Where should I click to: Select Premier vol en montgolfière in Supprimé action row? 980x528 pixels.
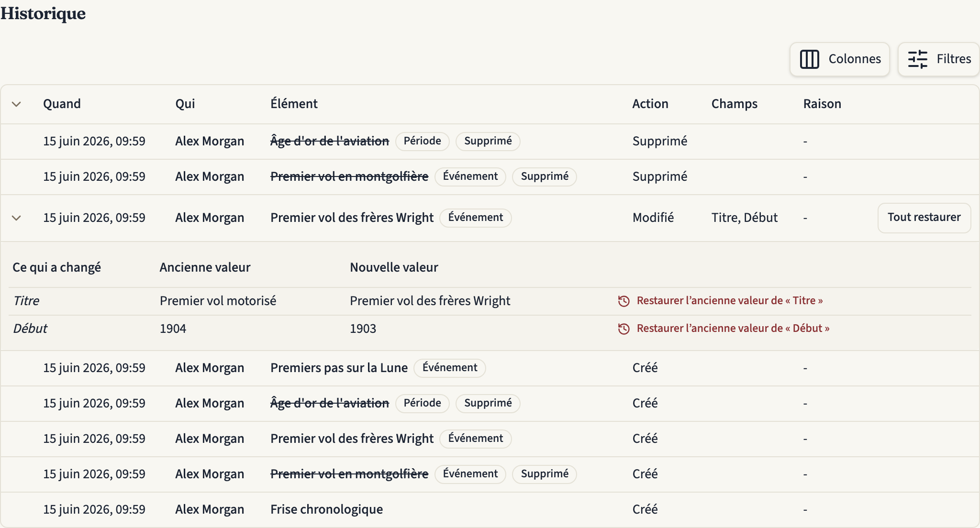pos(349,176)
